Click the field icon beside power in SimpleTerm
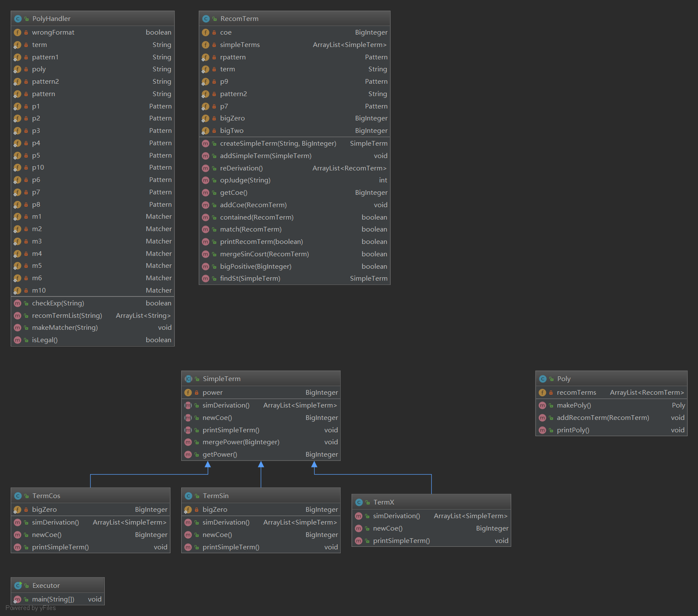Screen dimensions: 698x616 tap(188, 393)
